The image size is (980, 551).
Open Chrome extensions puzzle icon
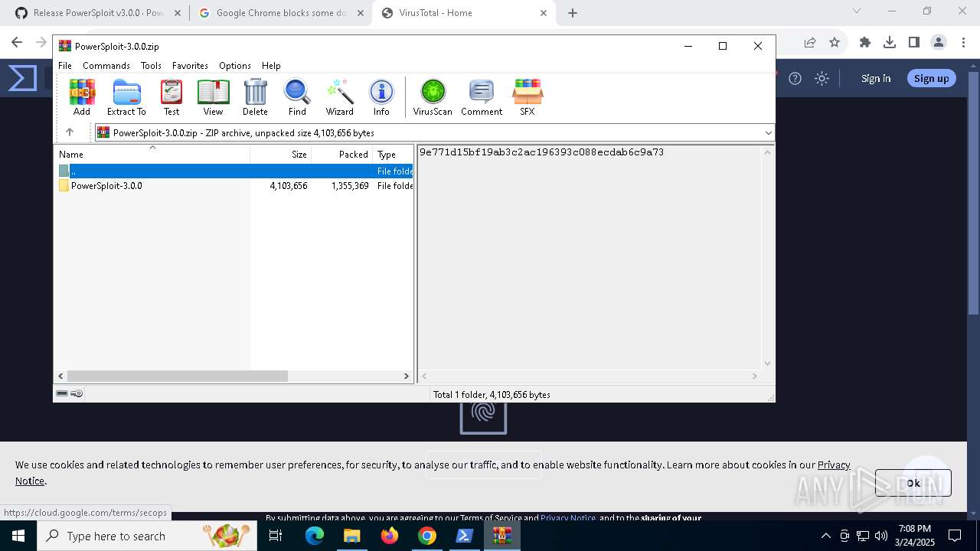[865, 43]
